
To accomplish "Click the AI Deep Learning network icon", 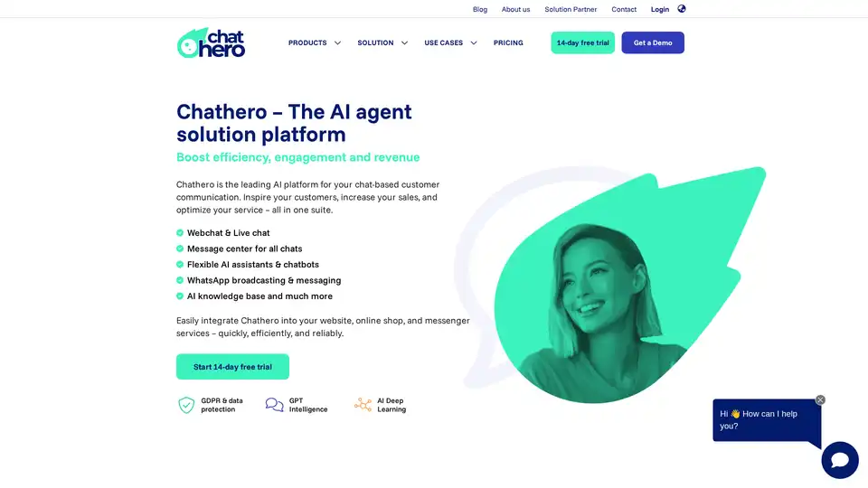I will (363, 405).
